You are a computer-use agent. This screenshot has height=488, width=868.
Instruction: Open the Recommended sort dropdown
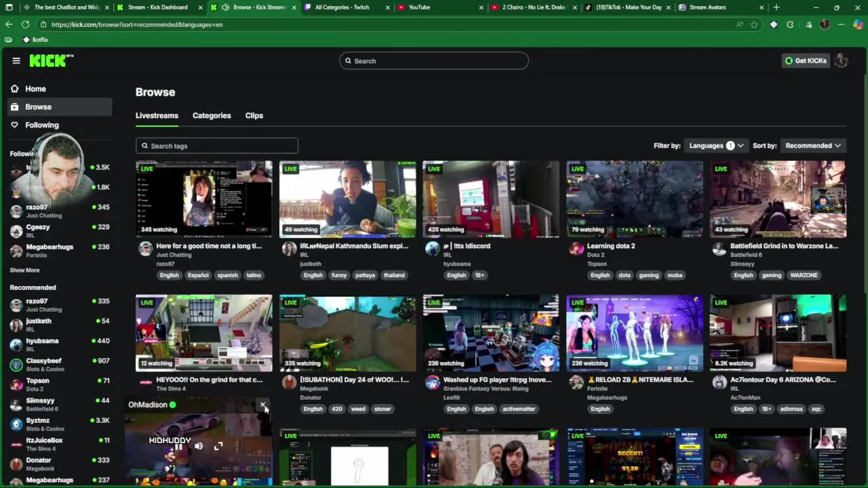[x=812, y=146]
